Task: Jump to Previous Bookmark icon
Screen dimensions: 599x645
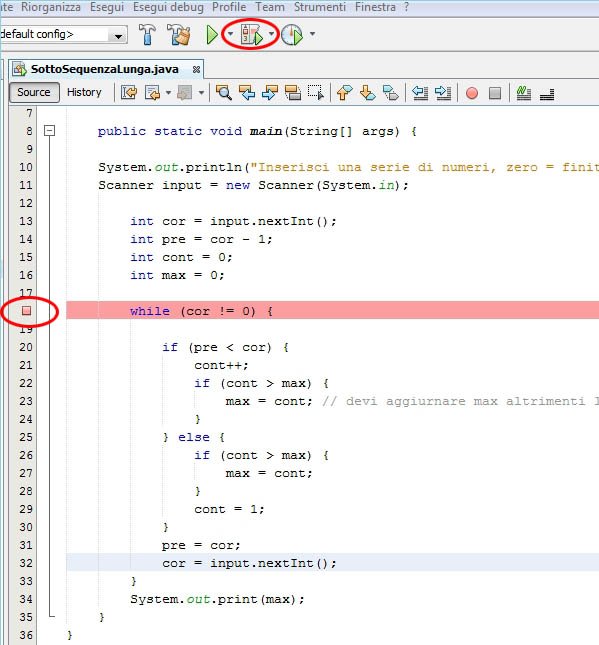Action: (x=344, y=93)
